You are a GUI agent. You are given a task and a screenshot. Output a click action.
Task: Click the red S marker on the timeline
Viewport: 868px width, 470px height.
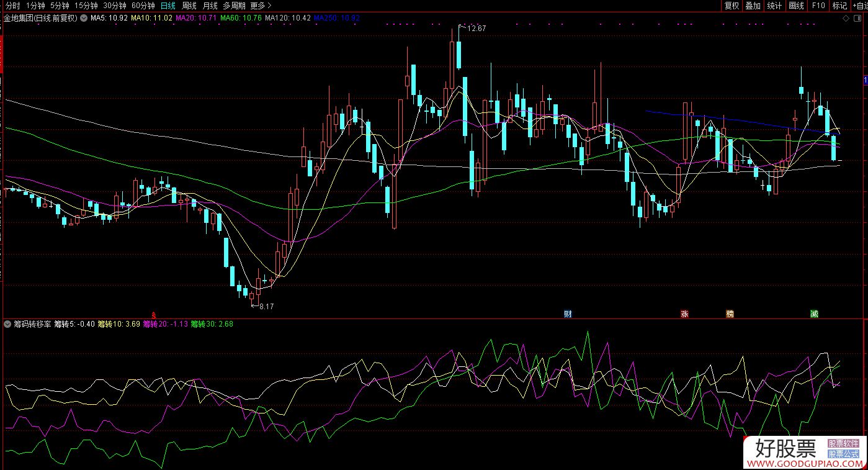click(154, 315)
